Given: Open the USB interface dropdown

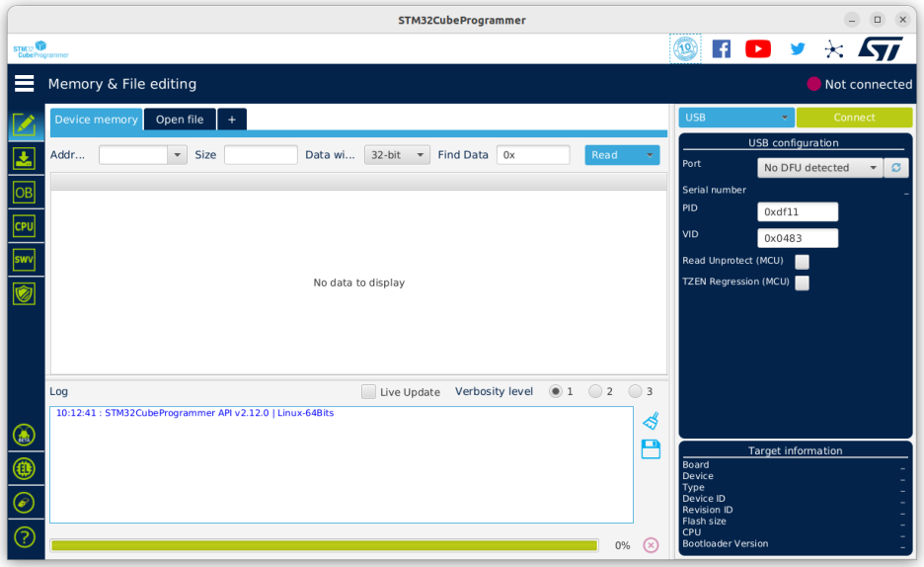Looking at the screenshot, I should [736, 118].
